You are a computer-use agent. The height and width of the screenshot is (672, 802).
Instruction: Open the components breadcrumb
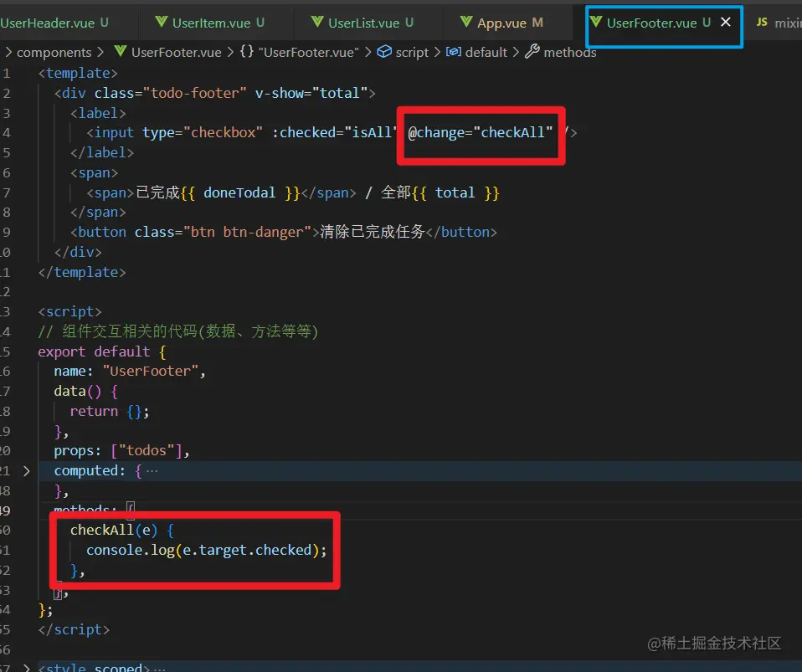click(54, 52)
